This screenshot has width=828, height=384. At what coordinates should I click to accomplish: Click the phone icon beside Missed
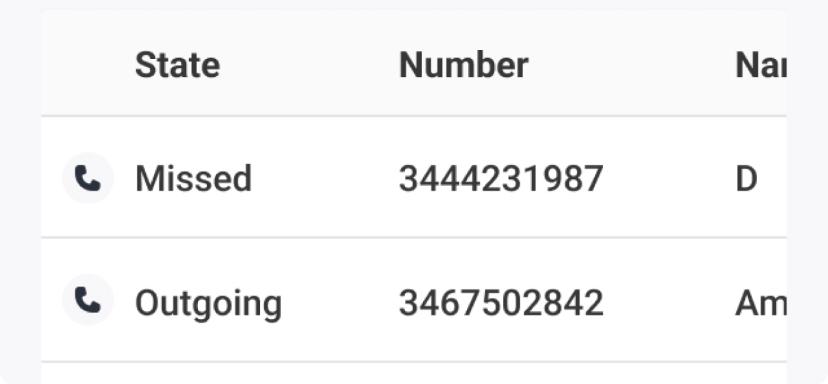88,178
